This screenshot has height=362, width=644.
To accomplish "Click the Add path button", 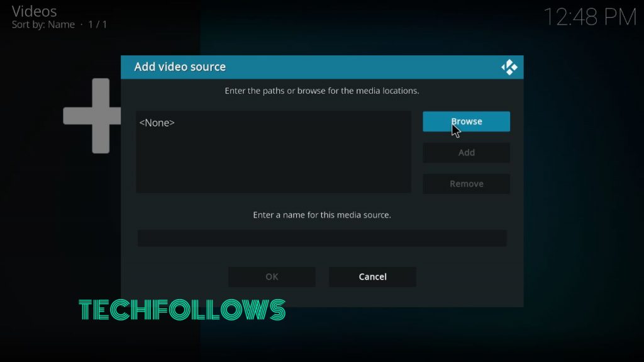I will [x=466, y=152].
